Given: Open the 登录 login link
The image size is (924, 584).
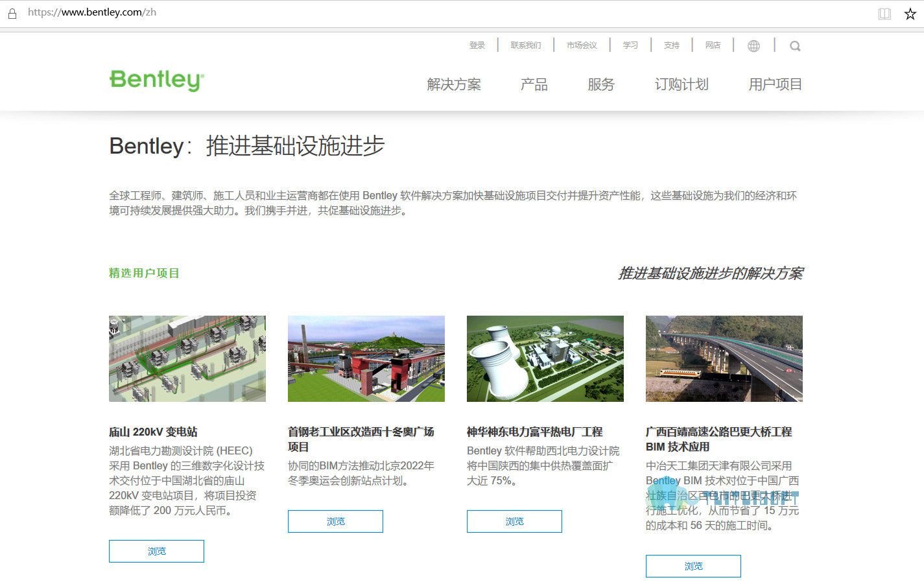Looking at the screenshot, I should [477, 45].
